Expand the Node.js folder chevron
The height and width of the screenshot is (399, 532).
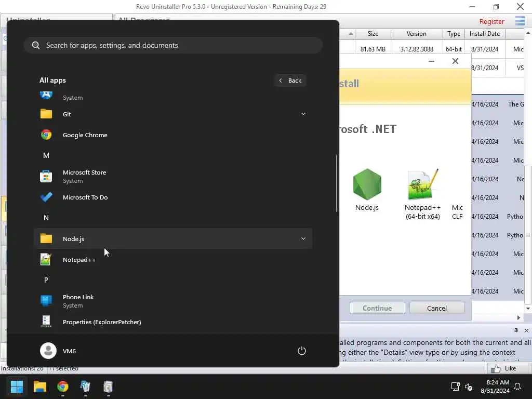[x=303, y=238]
